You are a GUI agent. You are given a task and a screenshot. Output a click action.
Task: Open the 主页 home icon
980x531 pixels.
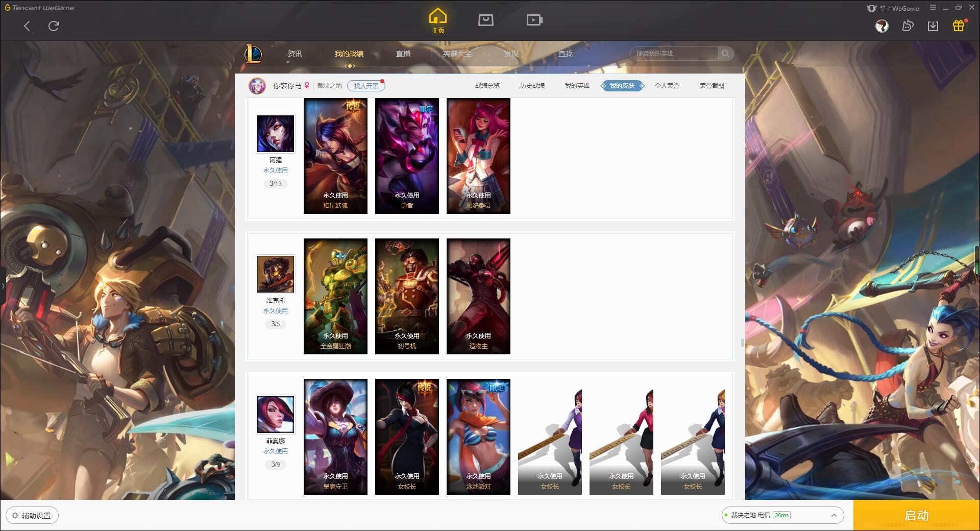(x=438, y=21)
